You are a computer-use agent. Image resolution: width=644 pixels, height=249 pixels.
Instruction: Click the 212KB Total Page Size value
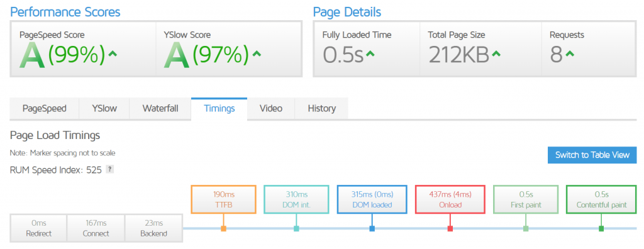[458, 55]
